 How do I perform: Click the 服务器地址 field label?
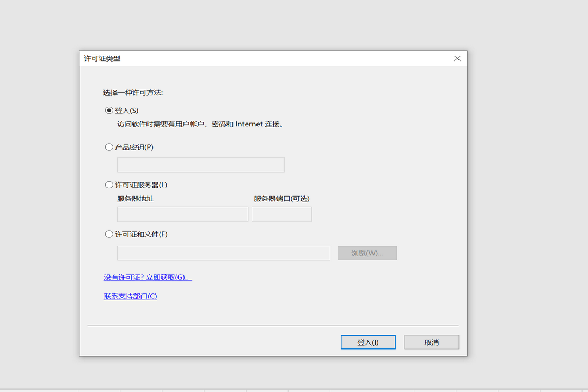(135, 199)
